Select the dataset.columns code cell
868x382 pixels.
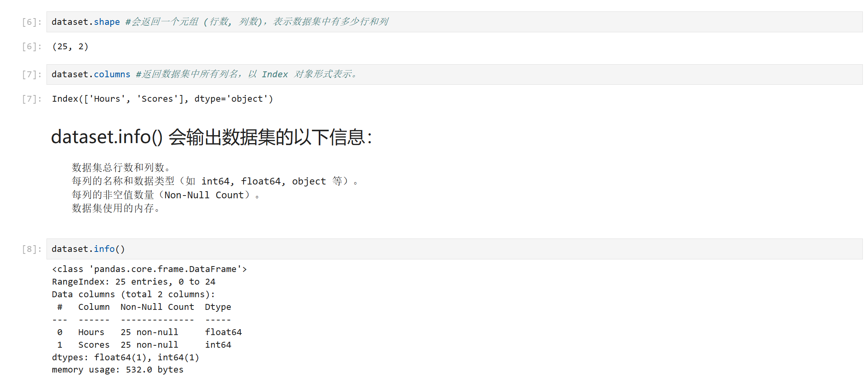[x=454, y=74]
